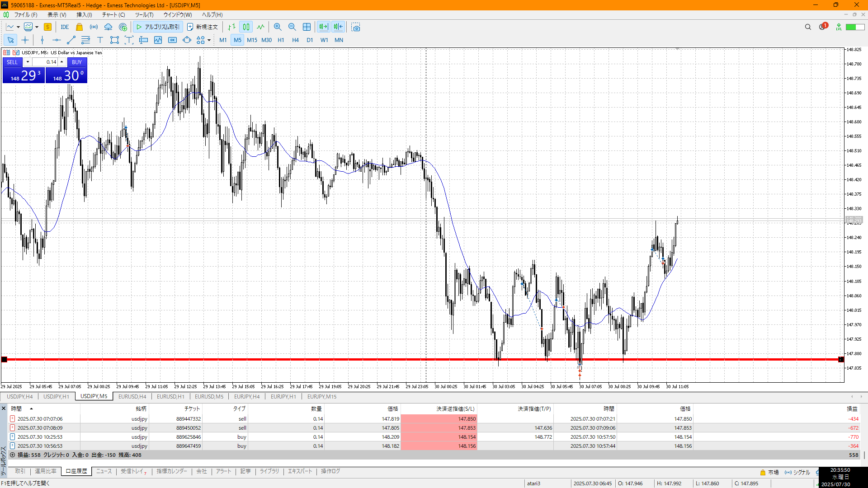Click 市場 (Market) link in toolbox
868x488 pixels.
click(769, 473)
